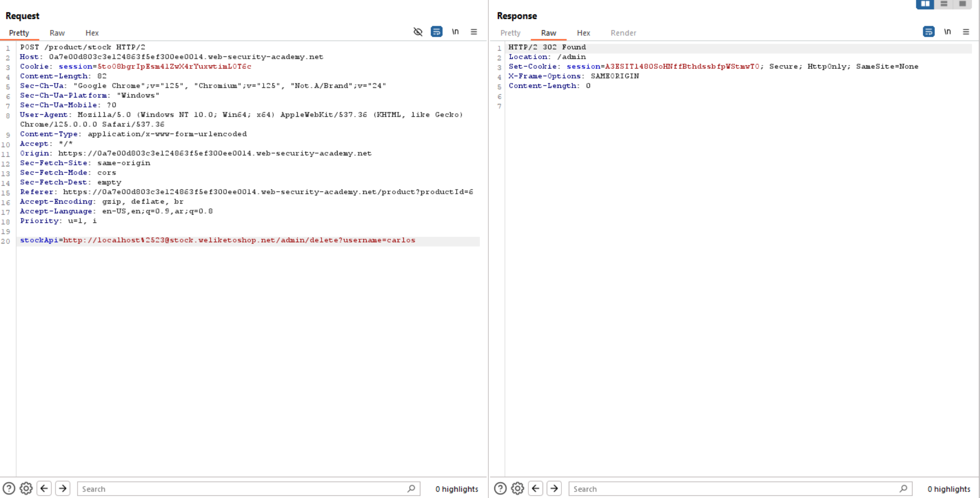Click the Set-Cookie response header
The height and width of the screenshot is (498, 980).
pos(714,67)
